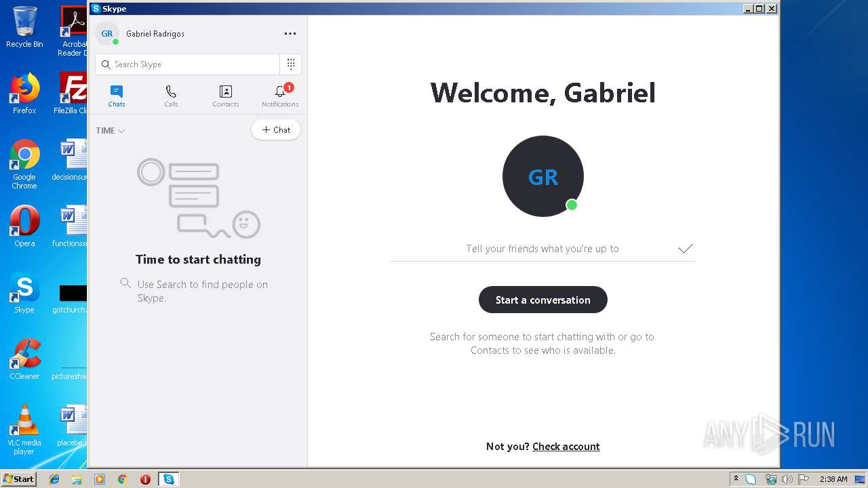Open the placebe Word document icon

coord(72,426)
